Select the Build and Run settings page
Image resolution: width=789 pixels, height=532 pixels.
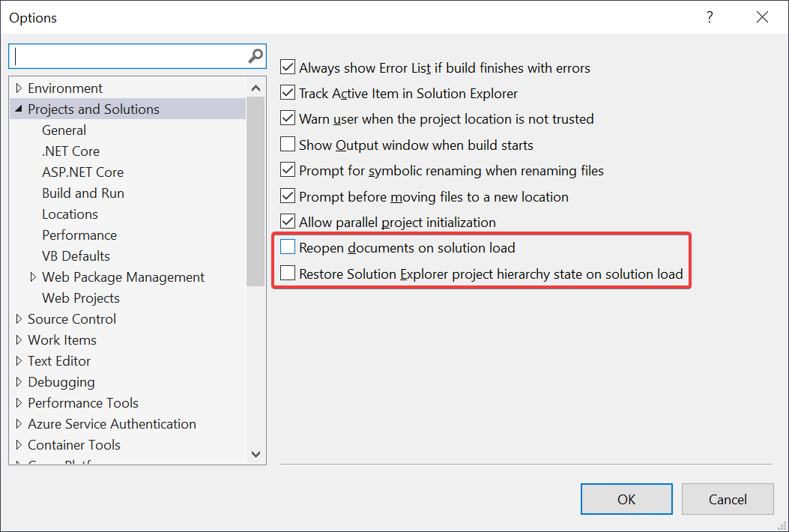pos(82,193)
